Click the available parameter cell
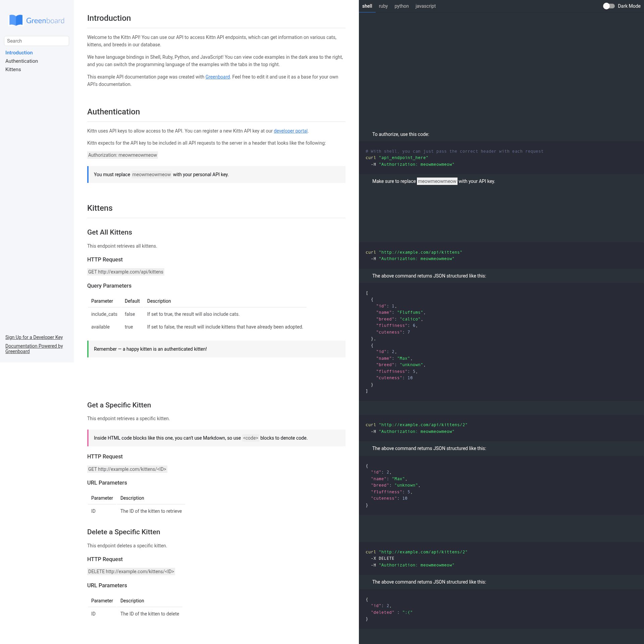This screenshot has height=644, width=644. click(x=104, y=327)
